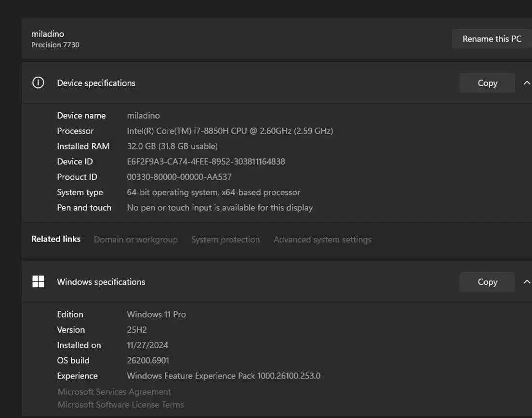Click the Precision 7730 model label

[55, 45]
